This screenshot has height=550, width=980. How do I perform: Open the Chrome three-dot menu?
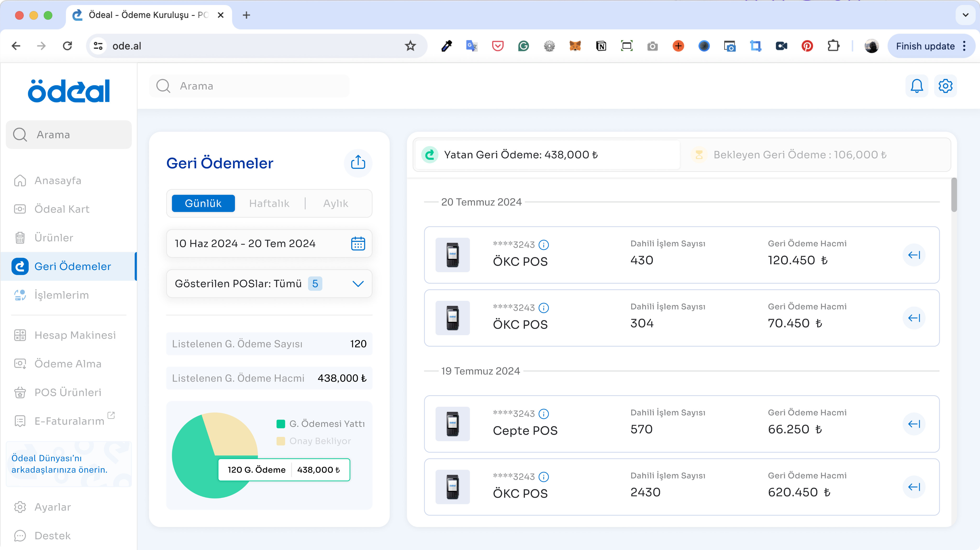964,46
